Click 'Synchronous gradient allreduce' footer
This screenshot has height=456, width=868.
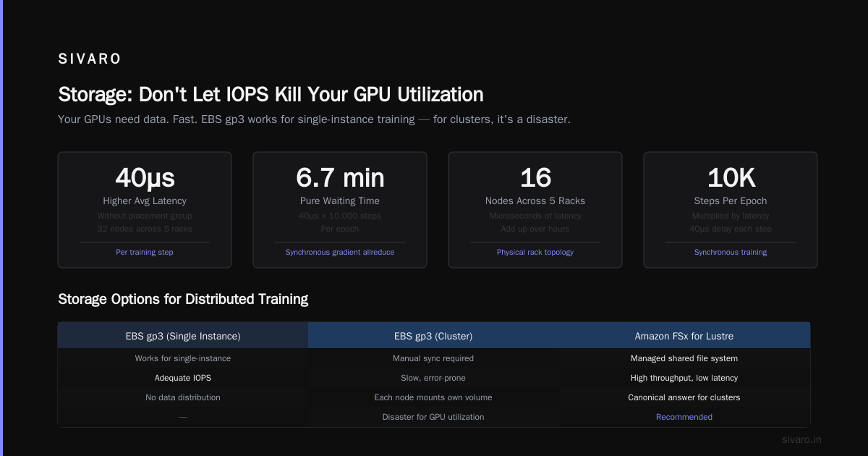pos(340,253)
